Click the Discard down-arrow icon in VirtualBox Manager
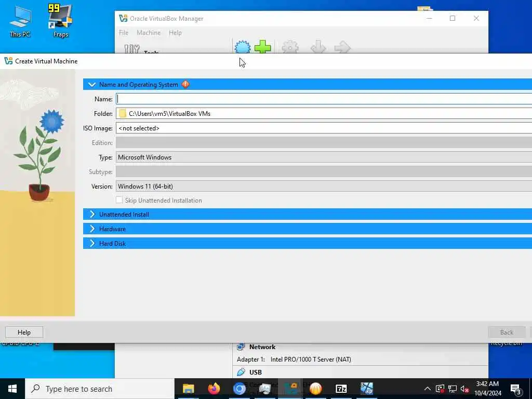This screenshot has width=532, height=399. click(318, 47)
